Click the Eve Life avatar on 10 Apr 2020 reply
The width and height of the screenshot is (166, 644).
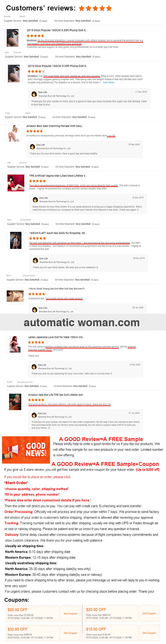pyautogui.click(x=34, y=367)
